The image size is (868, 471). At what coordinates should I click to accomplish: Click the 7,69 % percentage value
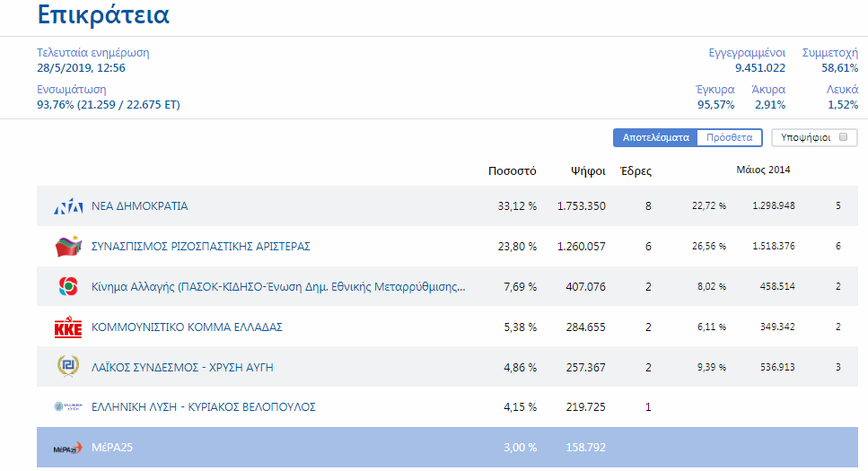point(520,287)
